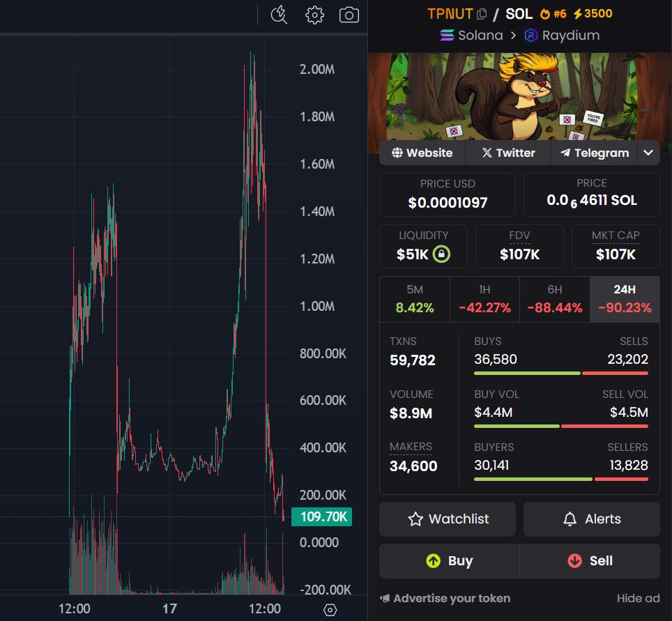Click the buys versus sells ratio bar
This screenshot has width=672, height=621.
[561, 373]
